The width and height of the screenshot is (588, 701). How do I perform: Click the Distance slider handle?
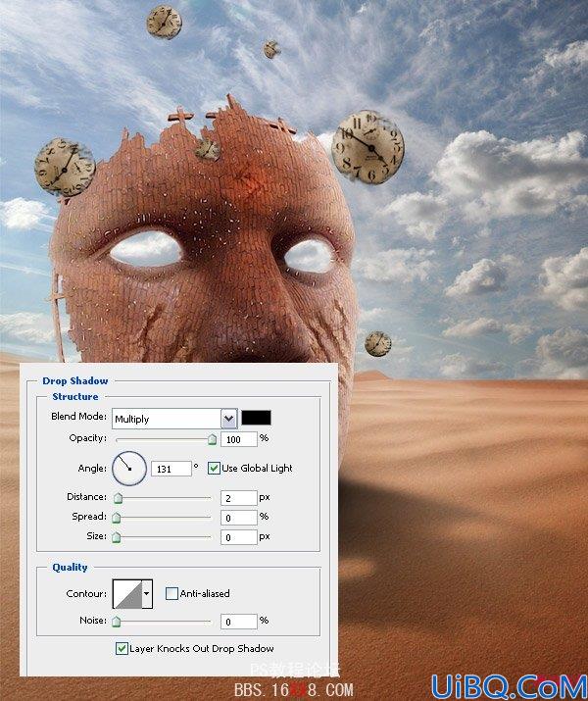click(118, 498)
